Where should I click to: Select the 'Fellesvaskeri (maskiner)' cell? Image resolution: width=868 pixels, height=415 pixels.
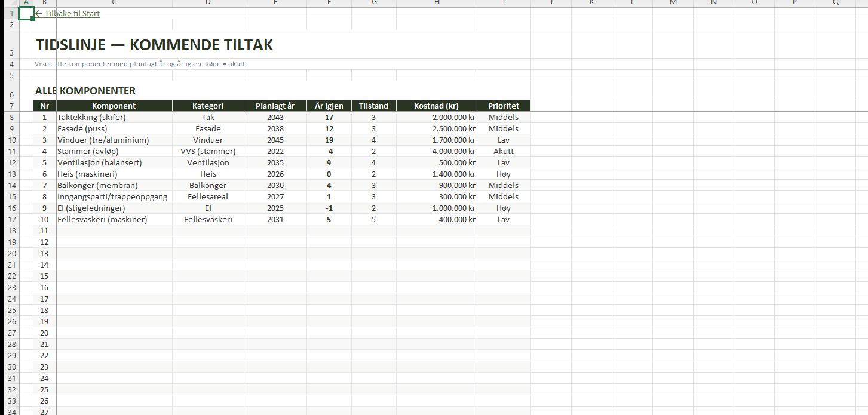point(102,220)
